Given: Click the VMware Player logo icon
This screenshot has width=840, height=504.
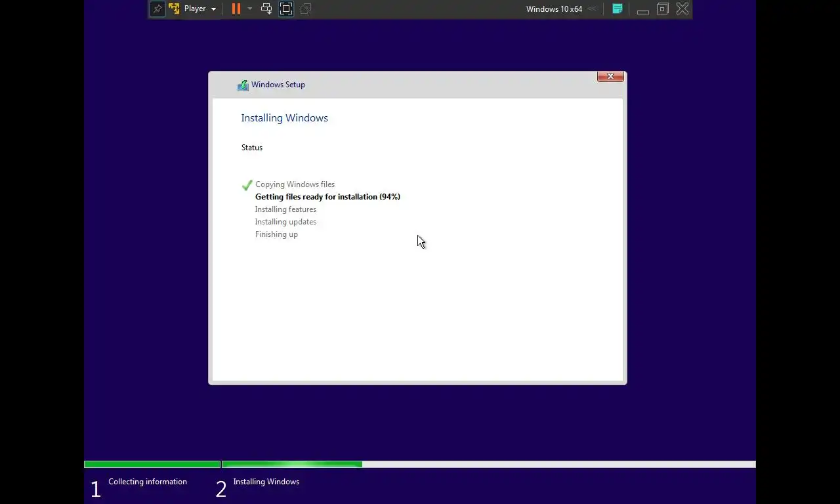Looking at the screenshot, I should pyautogui.click(x=174, y=9).
